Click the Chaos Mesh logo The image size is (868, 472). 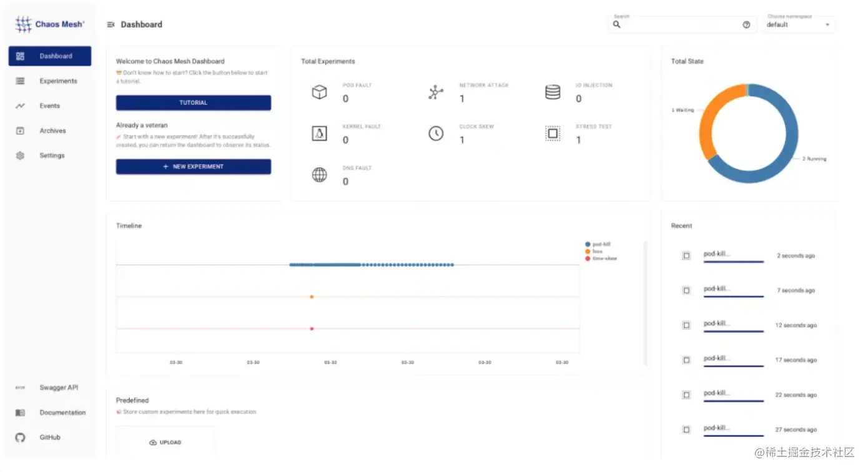[x=50, y=24]
